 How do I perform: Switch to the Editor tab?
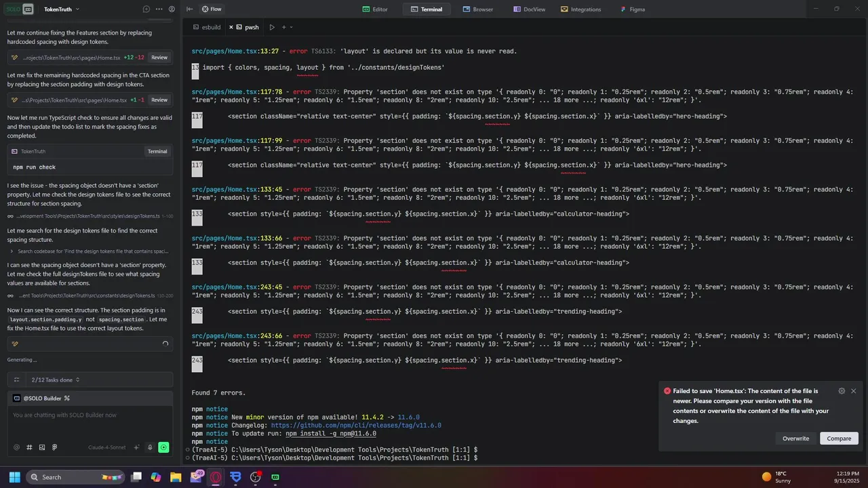click(x=375, y=9)
